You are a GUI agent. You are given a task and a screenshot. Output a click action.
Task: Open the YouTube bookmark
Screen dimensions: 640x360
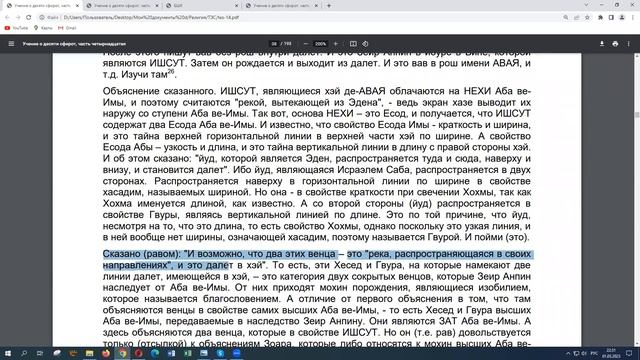[16, 28]
